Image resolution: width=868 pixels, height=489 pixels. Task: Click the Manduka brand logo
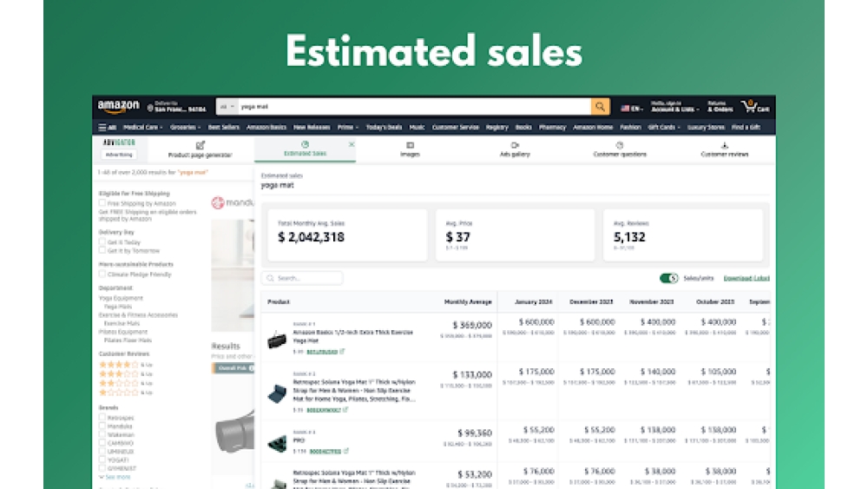click(x=233, y=202)
